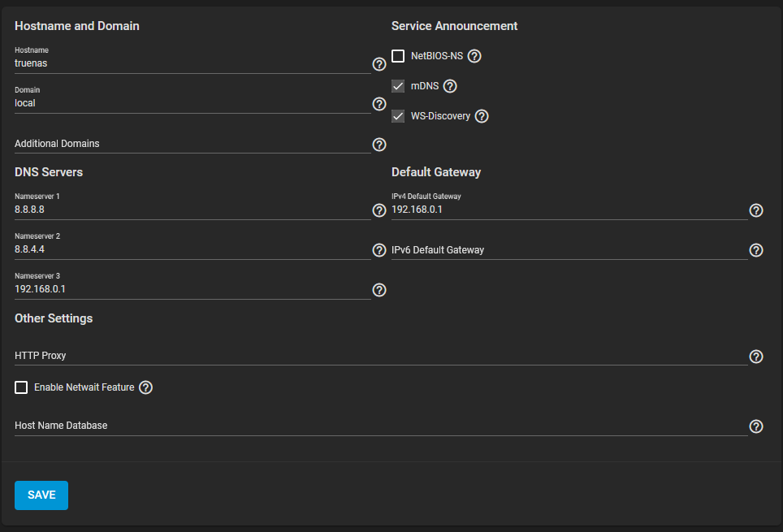Show help next to NetBIOS-NS
The width and height of the screenshot is (783, 532).
[474, 56]
